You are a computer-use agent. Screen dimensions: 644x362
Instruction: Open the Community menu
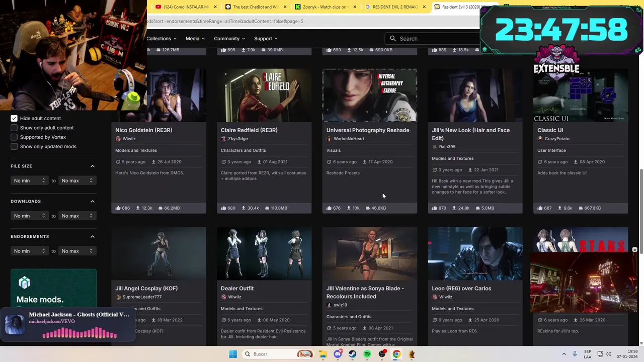229,38
